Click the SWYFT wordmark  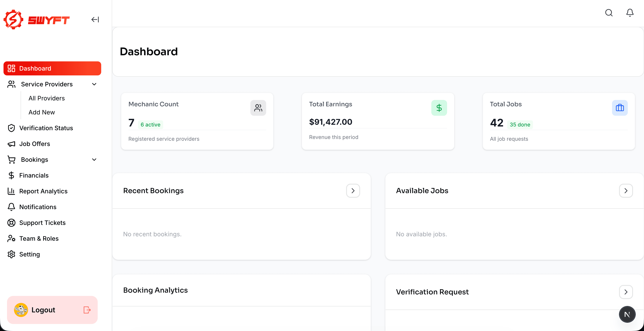[x=48, y=20]
